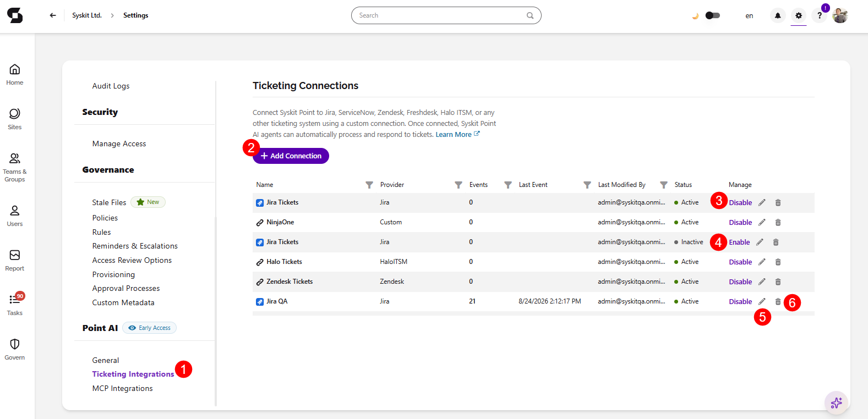This screenshot has height=419, width=868.
Task: Disable the Jira QA connection
Action: pos(740,301)
